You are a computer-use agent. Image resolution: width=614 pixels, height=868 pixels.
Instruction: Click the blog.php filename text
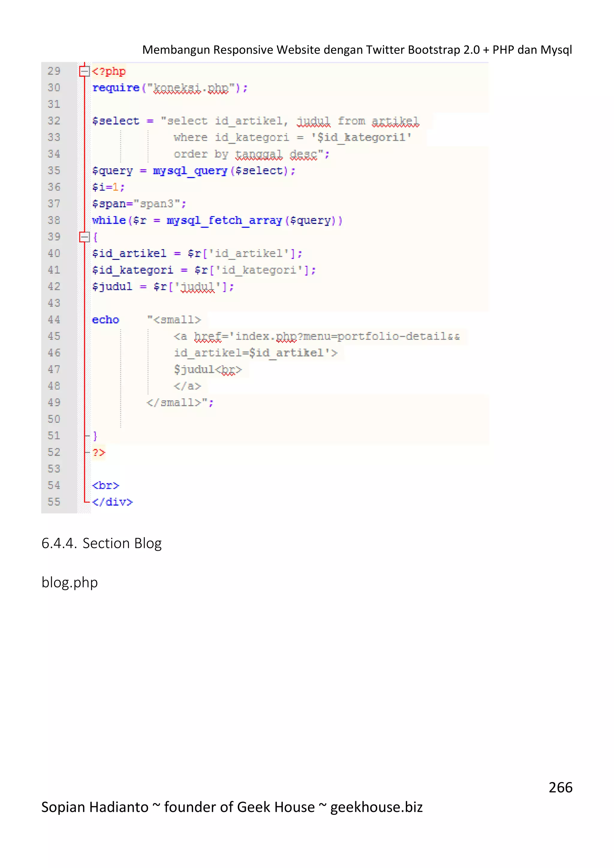pos(70,583)
